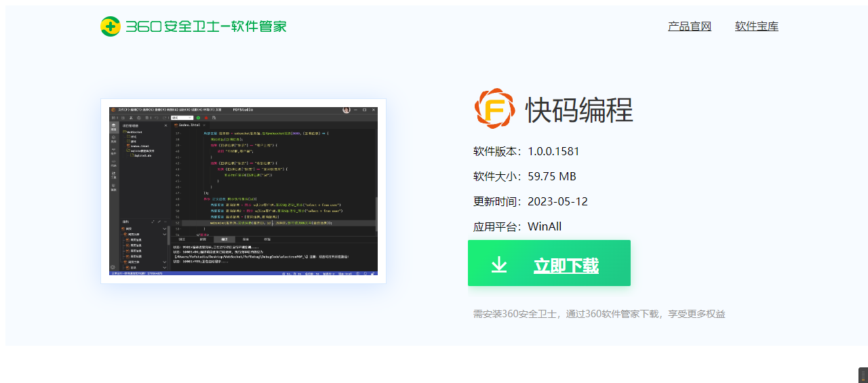
Task: Open the 软件宝库 link
Action: coord(757,26)
